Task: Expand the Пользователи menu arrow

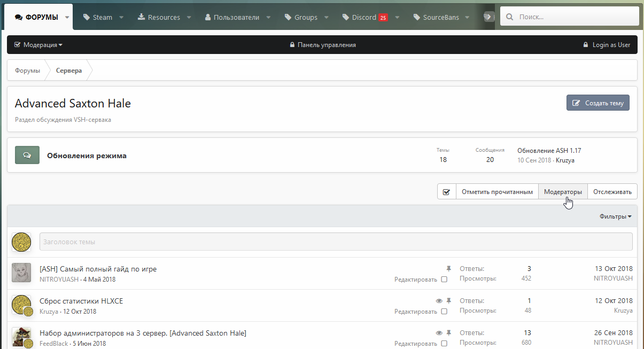Action: 268,17
